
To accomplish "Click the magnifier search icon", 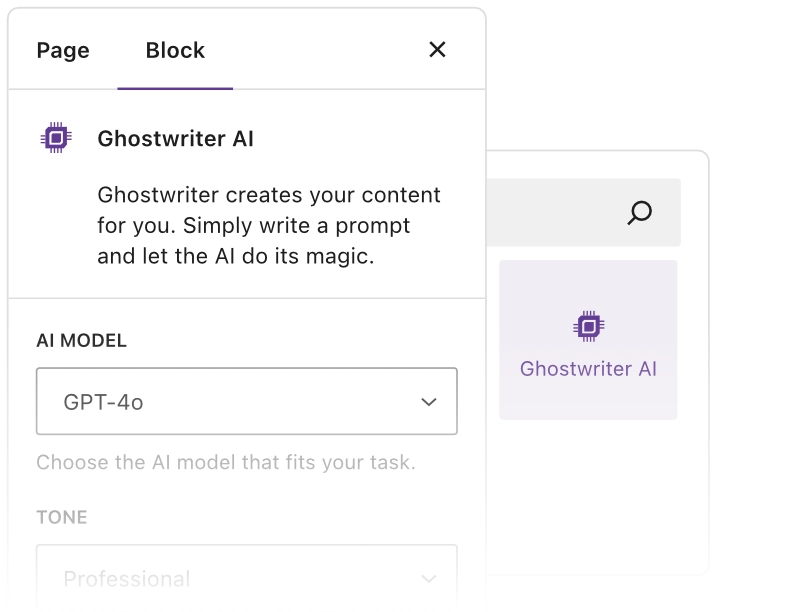I will (639, 212).
